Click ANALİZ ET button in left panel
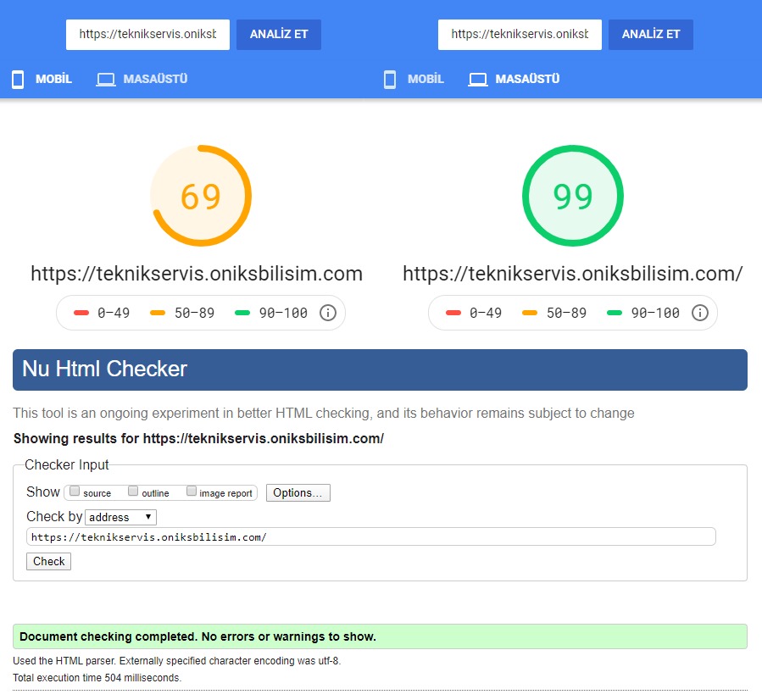Image resolution: width=762 pixels, height=700 pixels. pos(279,35)
